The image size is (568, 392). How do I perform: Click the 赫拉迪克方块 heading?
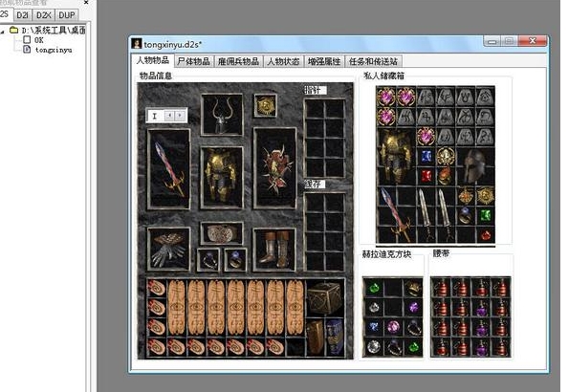(387, 254)
